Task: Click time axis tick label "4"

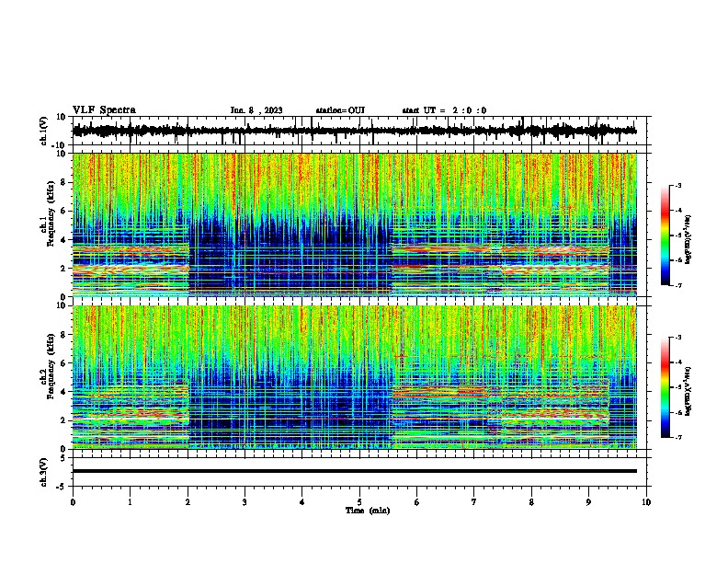Action: point(302,502)
